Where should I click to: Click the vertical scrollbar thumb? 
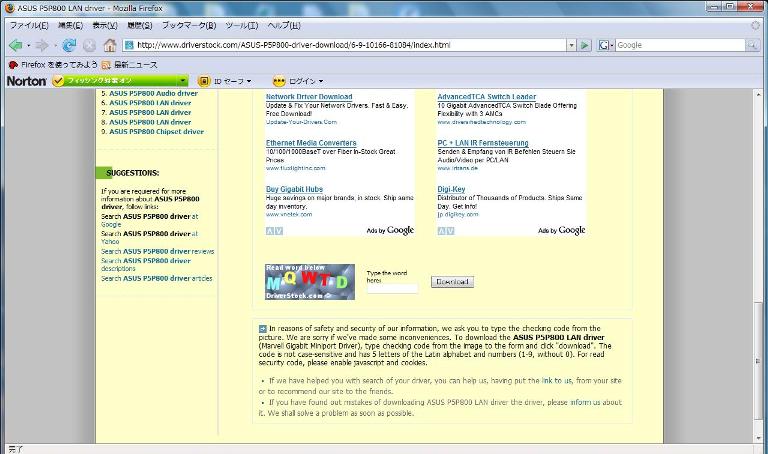pos(759,361)
